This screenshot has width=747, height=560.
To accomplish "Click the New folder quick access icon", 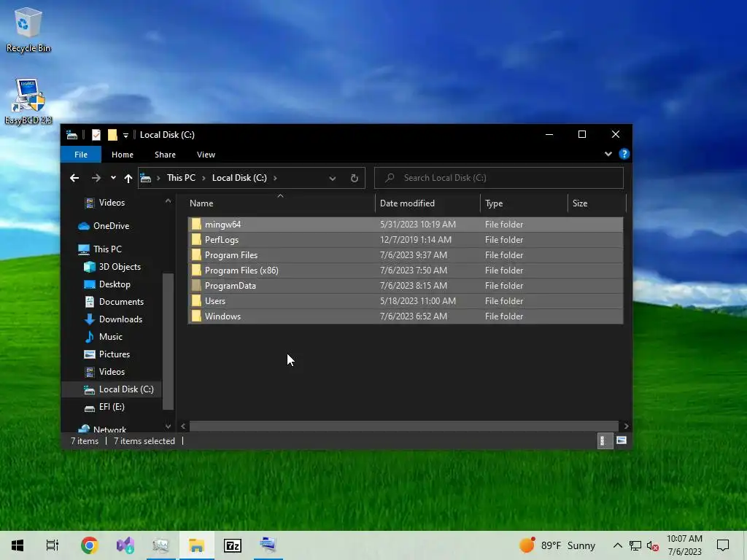I will (x=112, y=135).
